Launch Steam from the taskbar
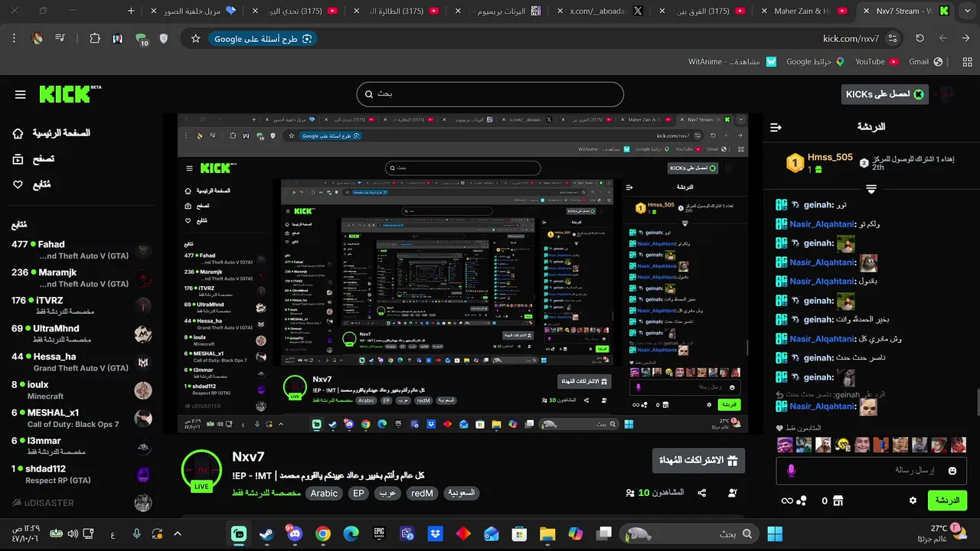This screenshot has height=551, width=980. point(267,533)
